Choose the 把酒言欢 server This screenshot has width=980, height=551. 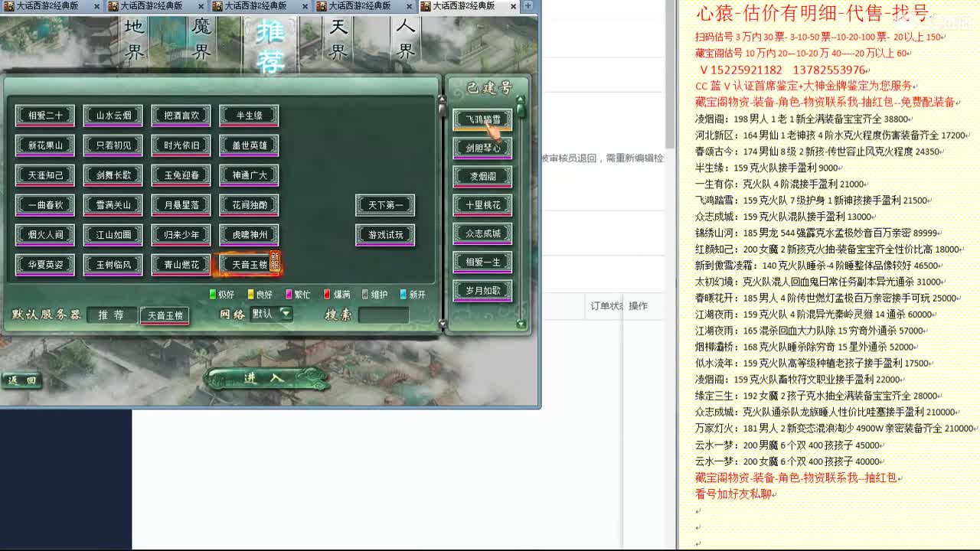(181, 116)
